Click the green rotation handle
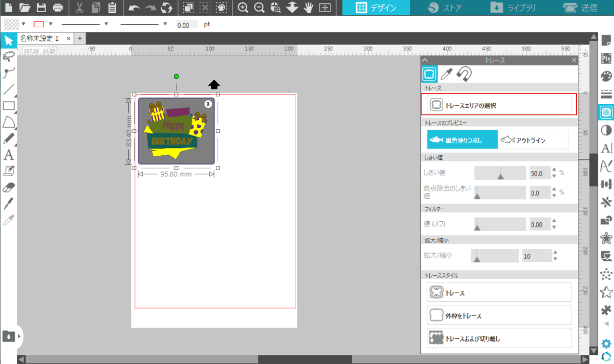This screenshot has height=364, width=614. (176, 76)
